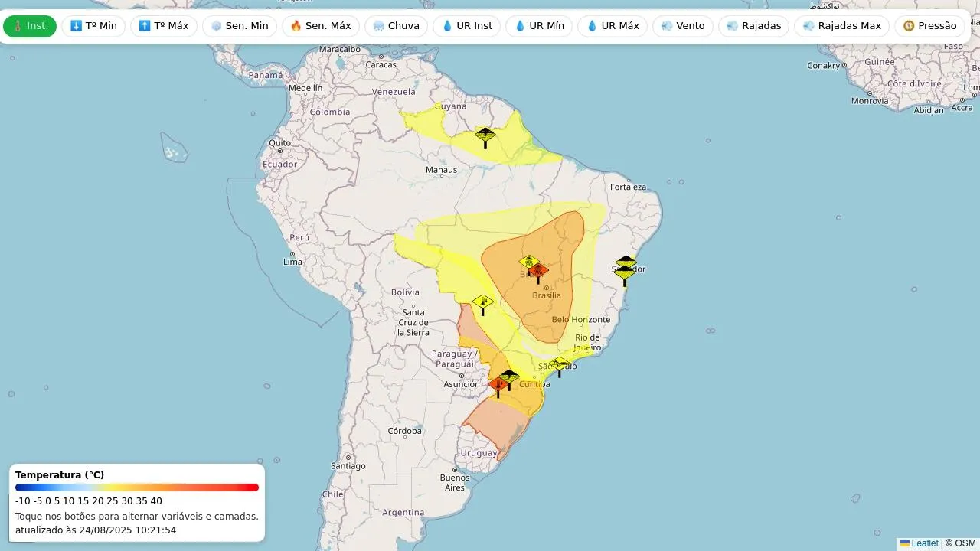Open the Leaflet attribution link
The width and height of the screenshot is (980, 551).
[924, 543]
